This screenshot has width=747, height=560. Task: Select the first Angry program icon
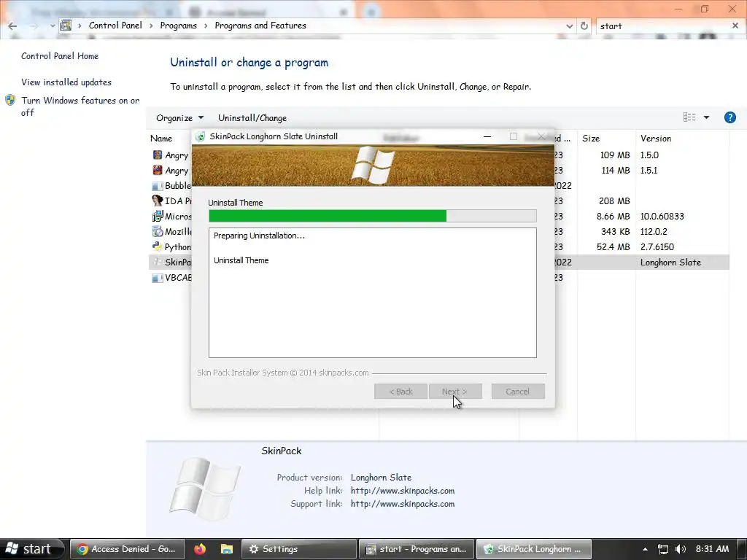click(x=158, y=155)
